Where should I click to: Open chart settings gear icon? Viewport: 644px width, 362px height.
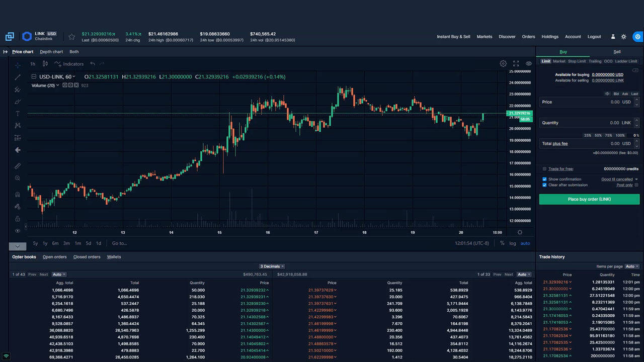pyautogui.click(x=503, y=64)
